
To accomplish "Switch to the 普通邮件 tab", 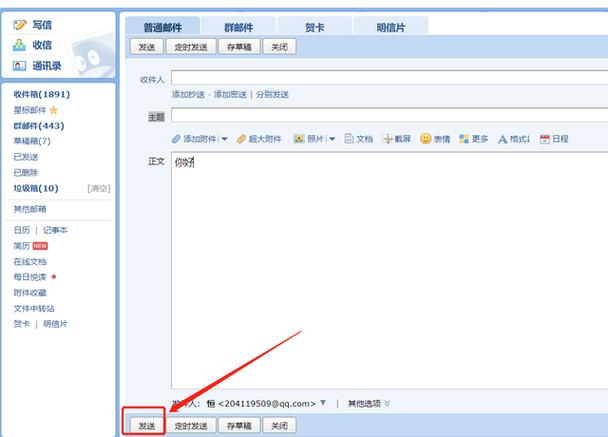I will [162, 27].
